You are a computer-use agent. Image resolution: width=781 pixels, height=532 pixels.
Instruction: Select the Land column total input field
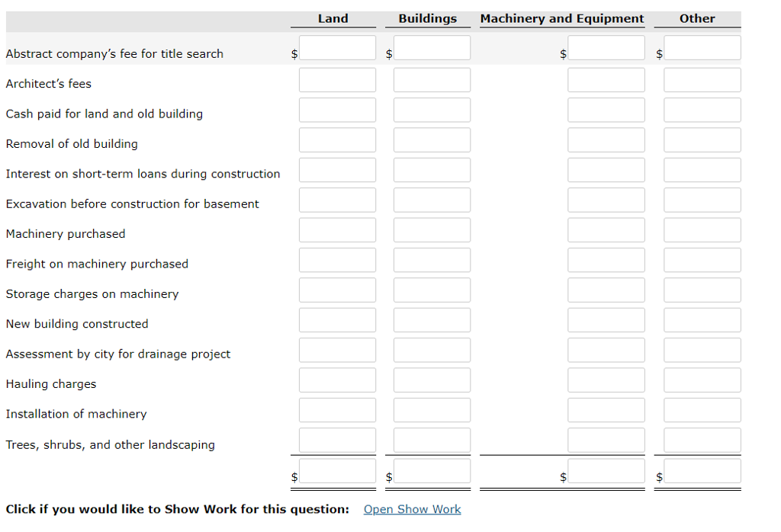pos(337,472)
